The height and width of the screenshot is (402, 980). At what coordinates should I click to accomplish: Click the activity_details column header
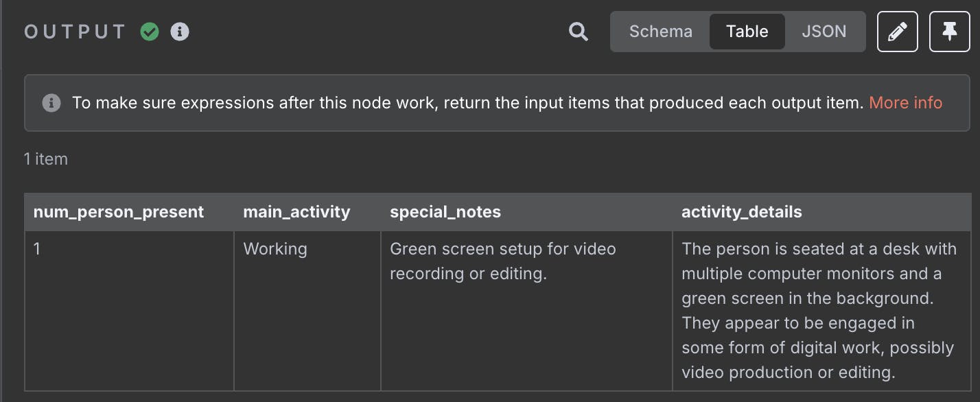pyautogui.click(x=821, y=212)
